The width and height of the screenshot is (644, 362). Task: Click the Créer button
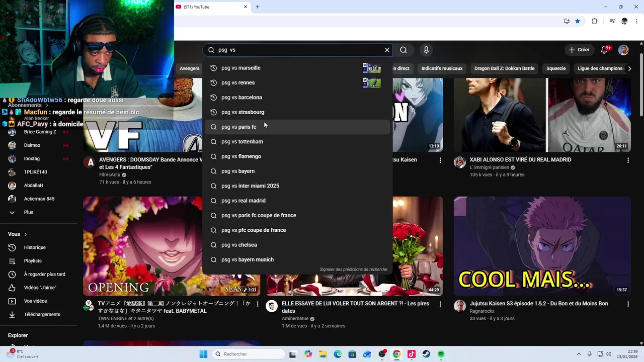[x=579, y=50]
